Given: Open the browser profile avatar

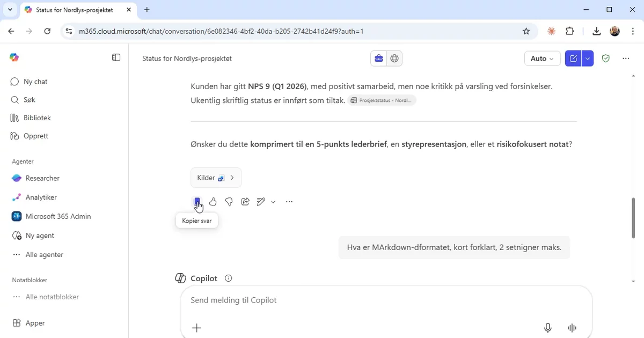Looking at the screenshot, I should tap(615, 31).
